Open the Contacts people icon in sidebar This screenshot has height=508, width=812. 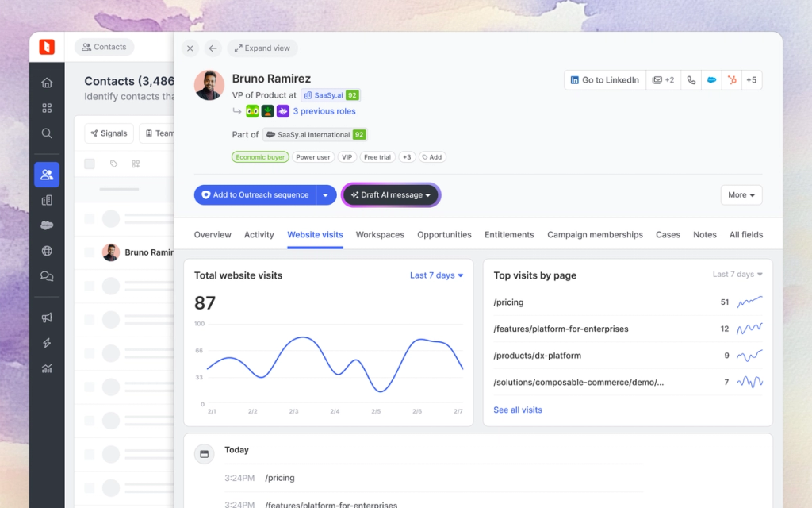click(47, 174)
